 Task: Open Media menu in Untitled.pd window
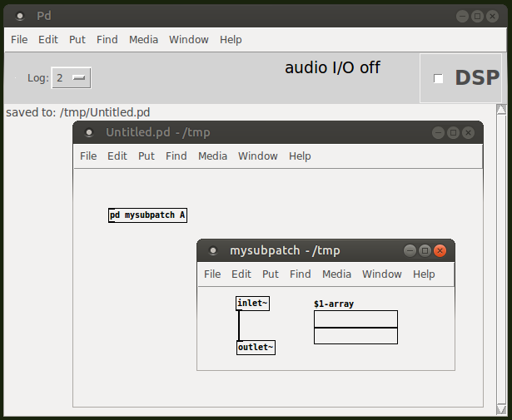[212, 156]
